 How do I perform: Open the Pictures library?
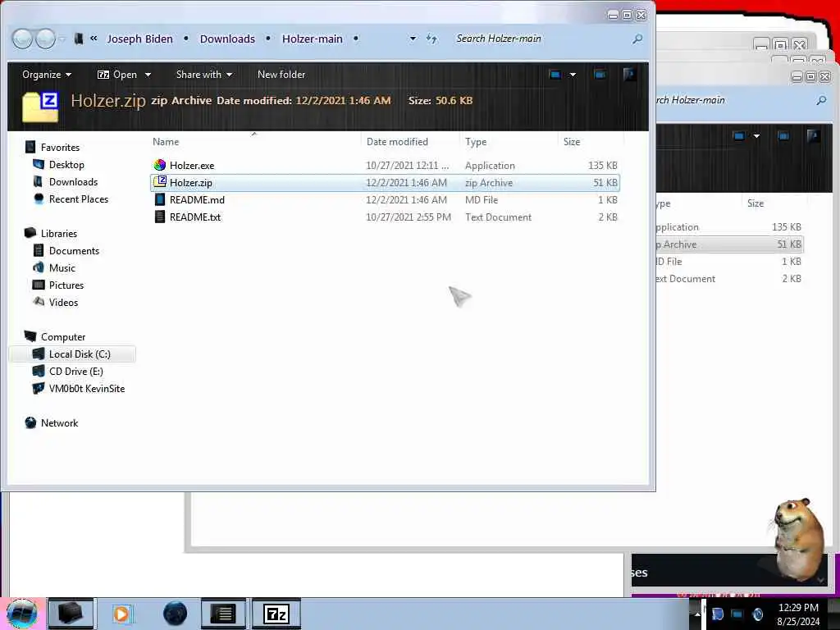pyautogui.click(x=66, y=285)
